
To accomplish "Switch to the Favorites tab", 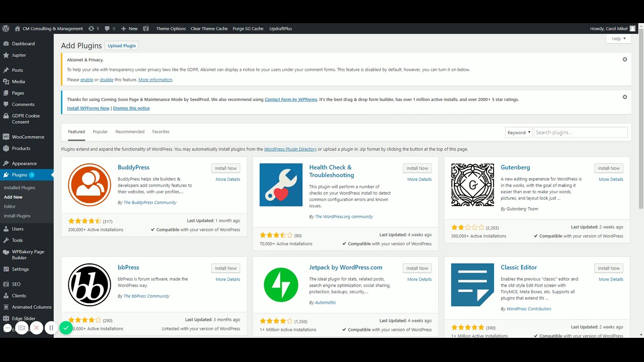I will 161,132.
